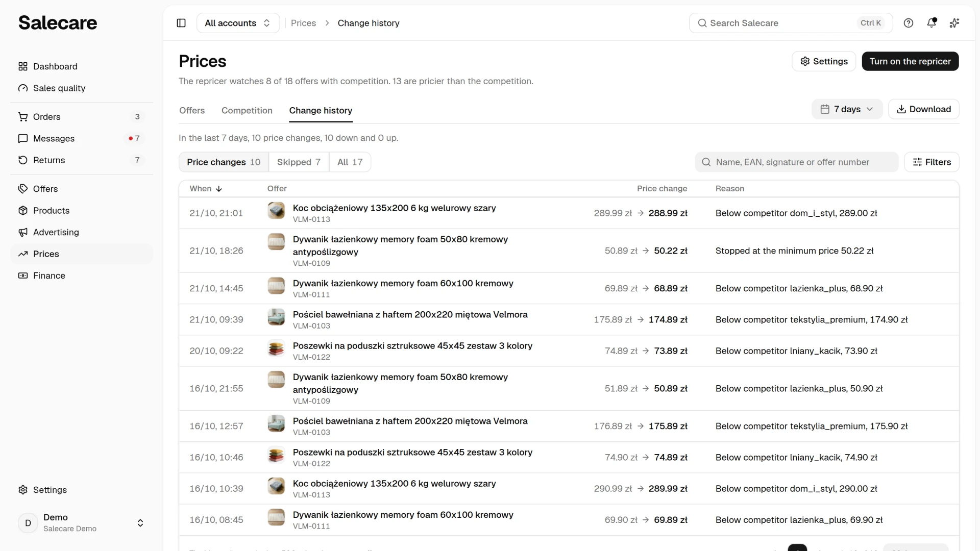Expand the All accounts selector

click(x=238, y=23)
